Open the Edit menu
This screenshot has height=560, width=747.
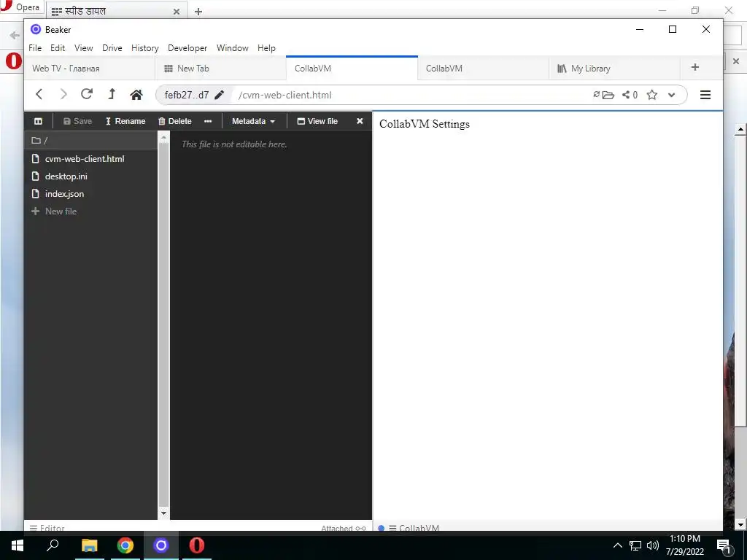pyautogui.click(x=58, y=48)
